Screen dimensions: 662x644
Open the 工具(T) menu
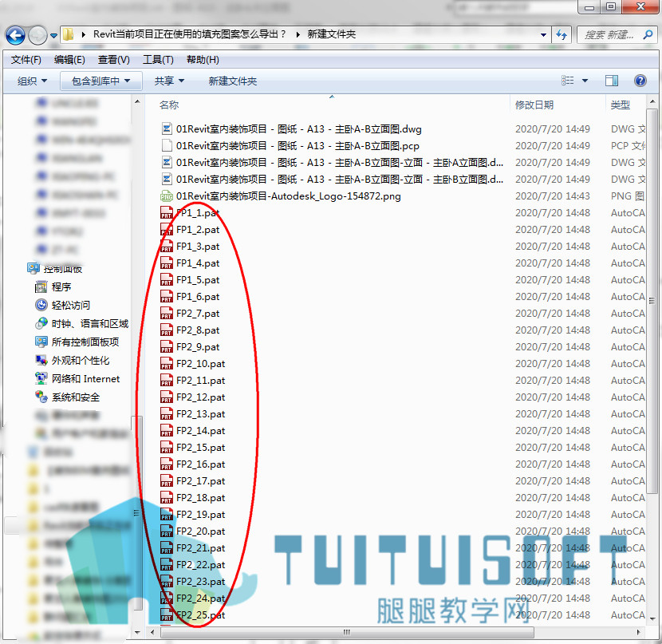pyautogui.click(x=159, y=60)
